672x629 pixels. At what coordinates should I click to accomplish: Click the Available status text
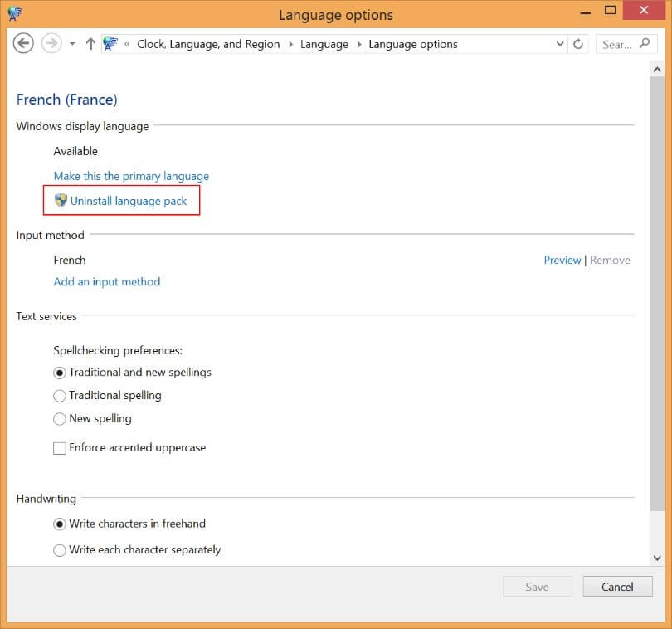[x=75, y=151]
